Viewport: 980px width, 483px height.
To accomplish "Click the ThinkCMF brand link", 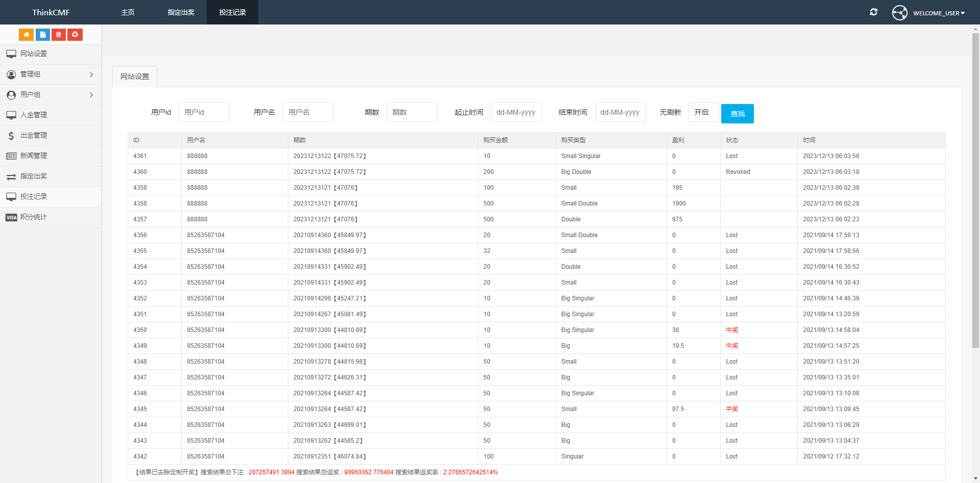I will point(51,12).
